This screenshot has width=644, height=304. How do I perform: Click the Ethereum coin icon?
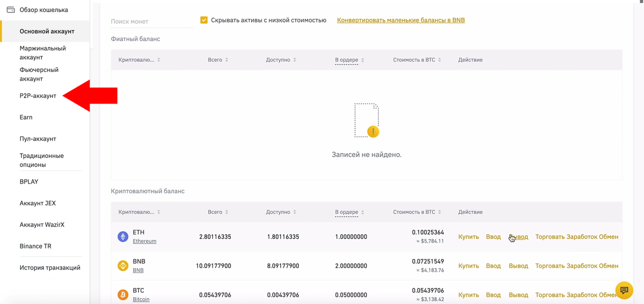tap(123, 236)
